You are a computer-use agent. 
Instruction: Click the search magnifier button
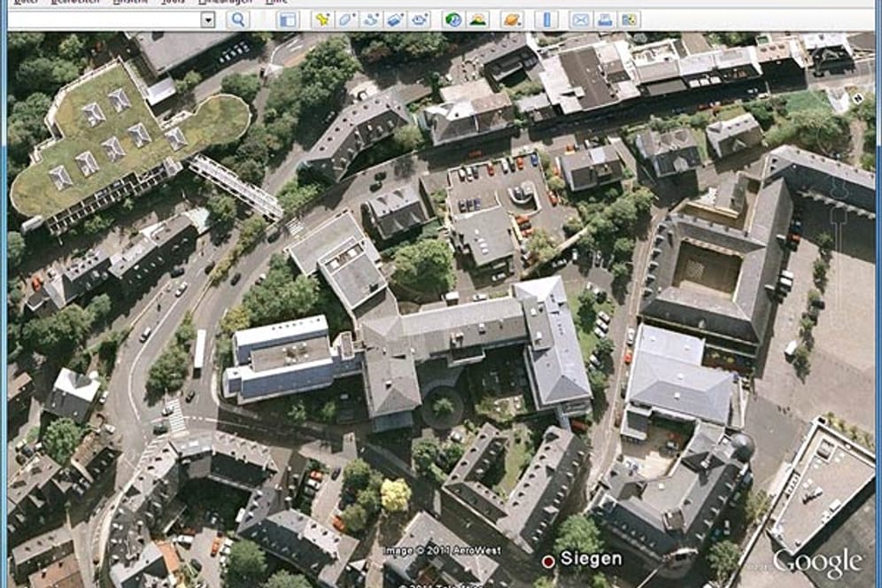(238, 19)
